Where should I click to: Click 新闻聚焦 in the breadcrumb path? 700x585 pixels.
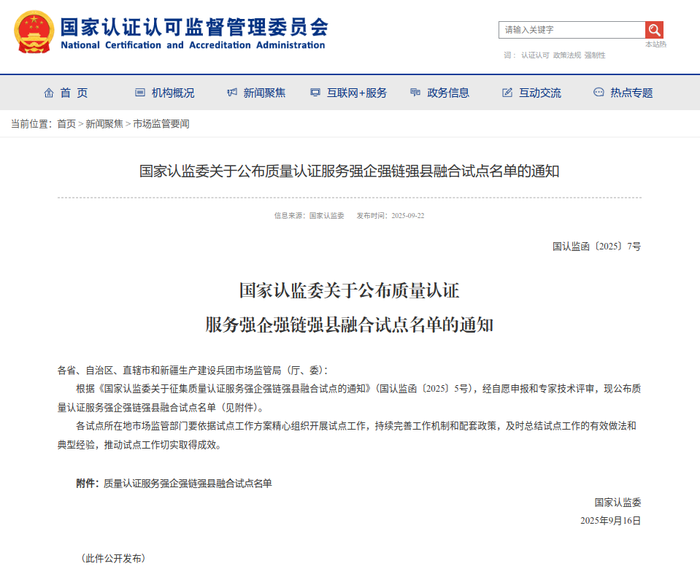coord(104,124)
